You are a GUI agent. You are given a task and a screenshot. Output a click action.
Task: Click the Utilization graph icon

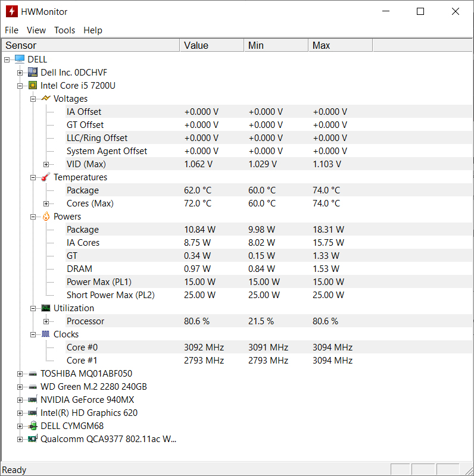(46, 308)
